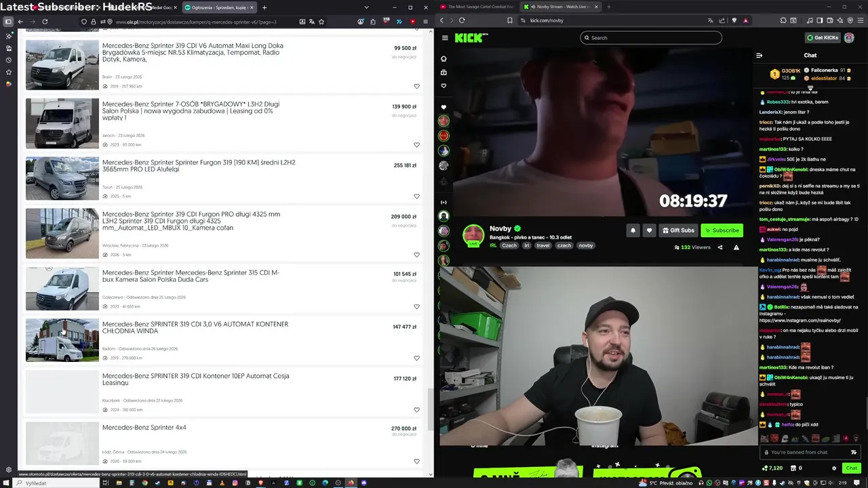The image size is (868, 488).
Task: Subscribe to Novby's channel
Action: click(722, 230)
